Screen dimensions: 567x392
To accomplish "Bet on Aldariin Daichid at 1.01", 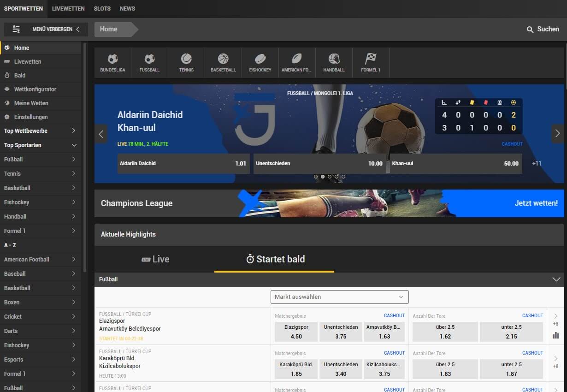I will click(183, 164).
